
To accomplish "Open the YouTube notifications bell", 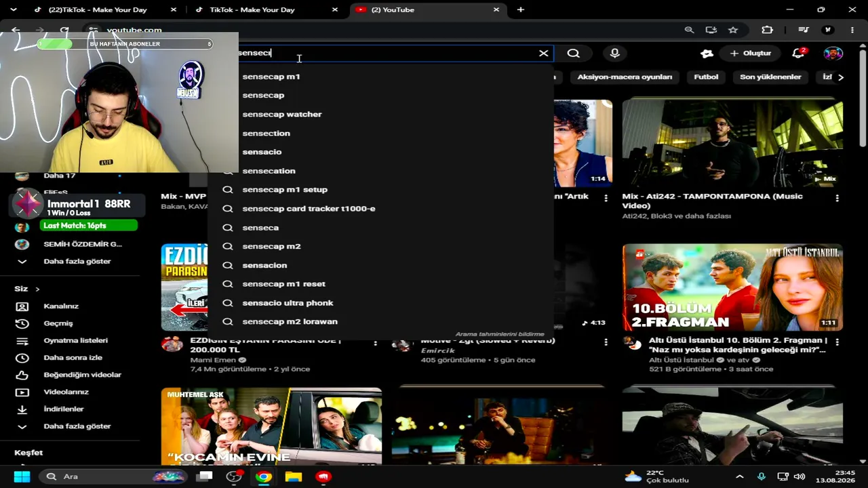I will pyautogui.click(x=799, y=53).
